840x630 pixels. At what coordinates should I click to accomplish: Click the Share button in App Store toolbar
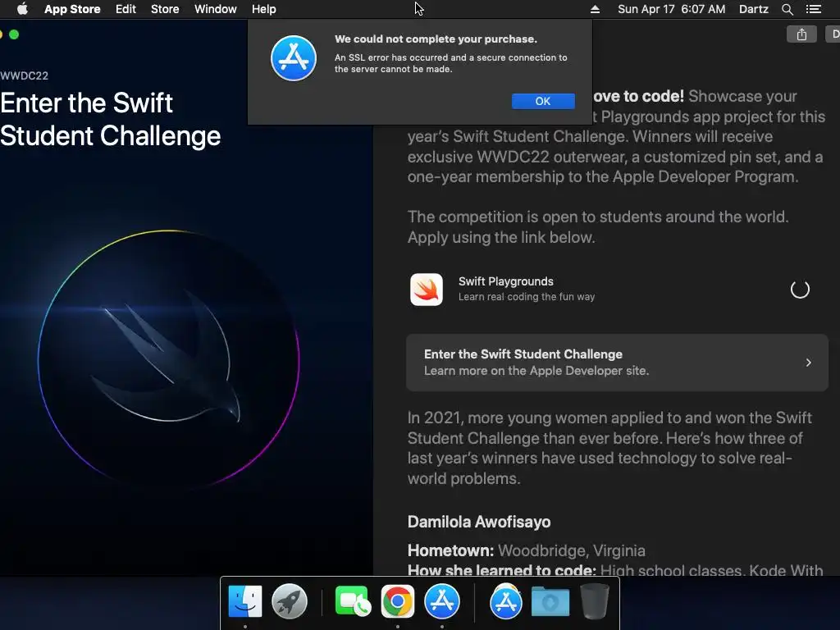[x=801, y=34]
